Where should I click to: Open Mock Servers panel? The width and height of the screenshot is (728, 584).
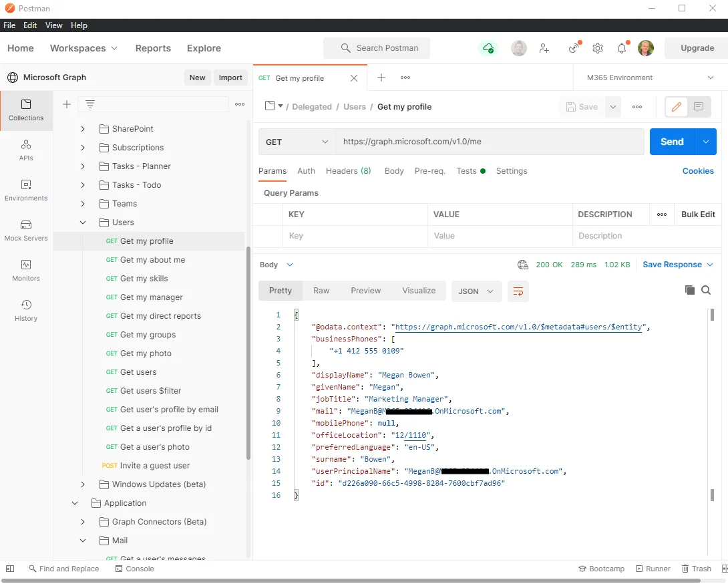coord(26,231)
